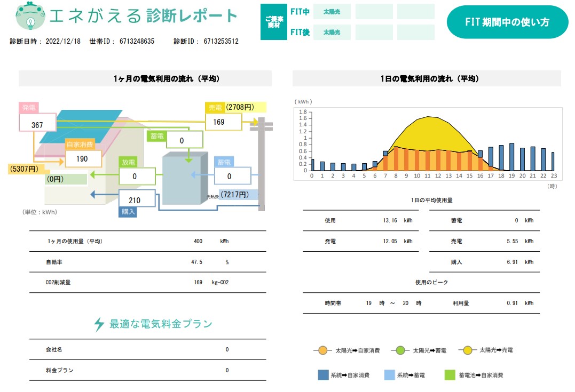Click the lightning bolt electricity plan icon
575x392 pixels.
pyautogui.click(x=99, y=324)
